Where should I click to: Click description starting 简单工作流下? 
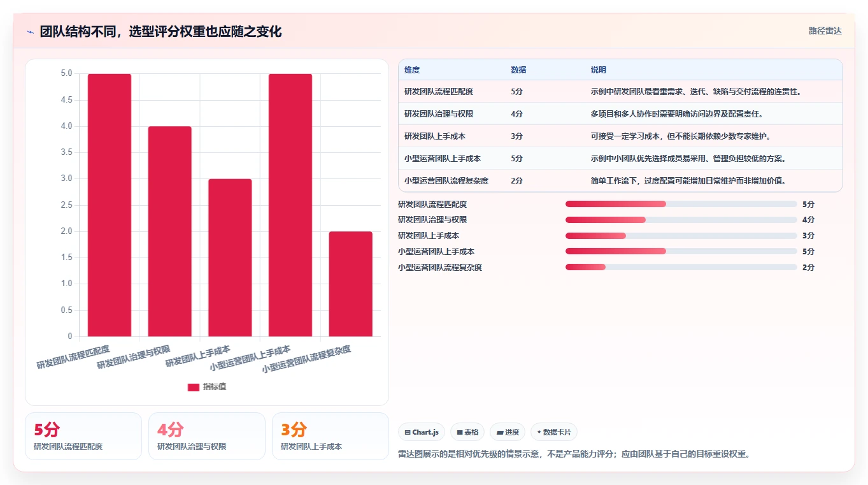point(688,181)
